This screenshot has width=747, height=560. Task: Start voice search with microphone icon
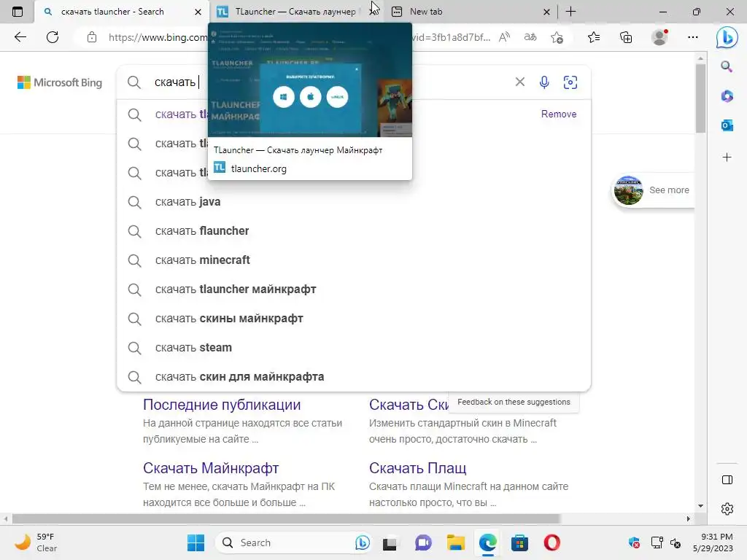[544, 82]
